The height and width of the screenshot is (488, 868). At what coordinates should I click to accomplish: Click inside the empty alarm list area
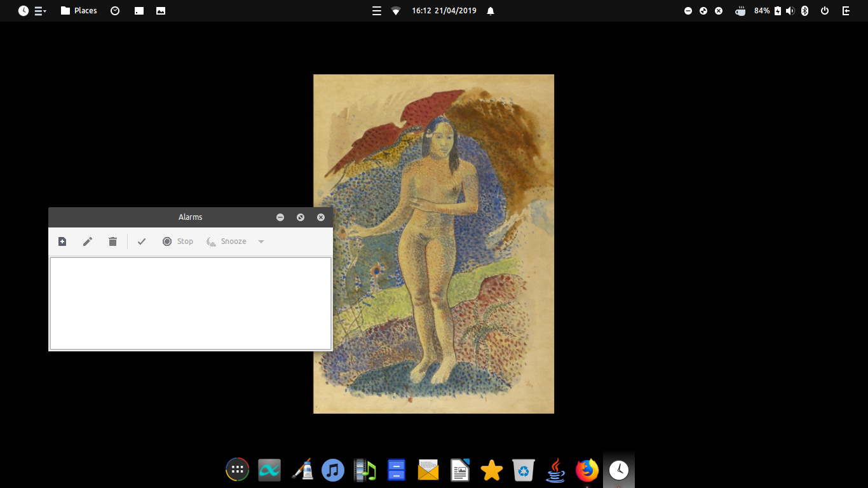pyautogui.click(x=190, y=303)
